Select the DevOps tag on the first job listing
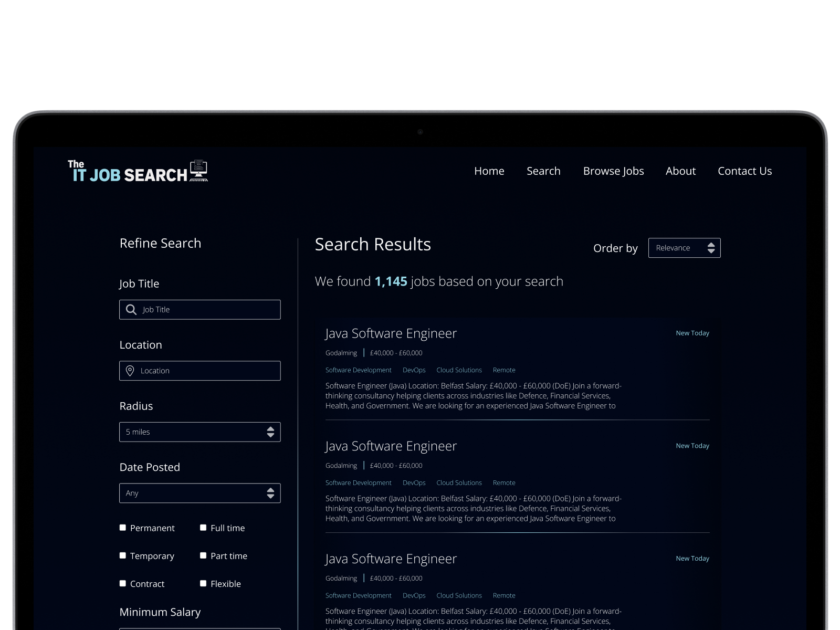Screen dimensions: 840x630 (414, 370)
